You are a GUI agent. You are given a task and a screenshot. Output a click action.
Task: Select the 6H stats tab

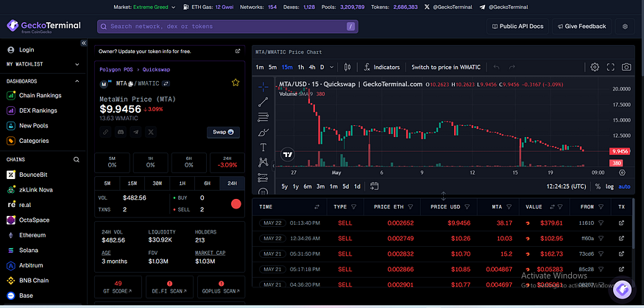208,183
